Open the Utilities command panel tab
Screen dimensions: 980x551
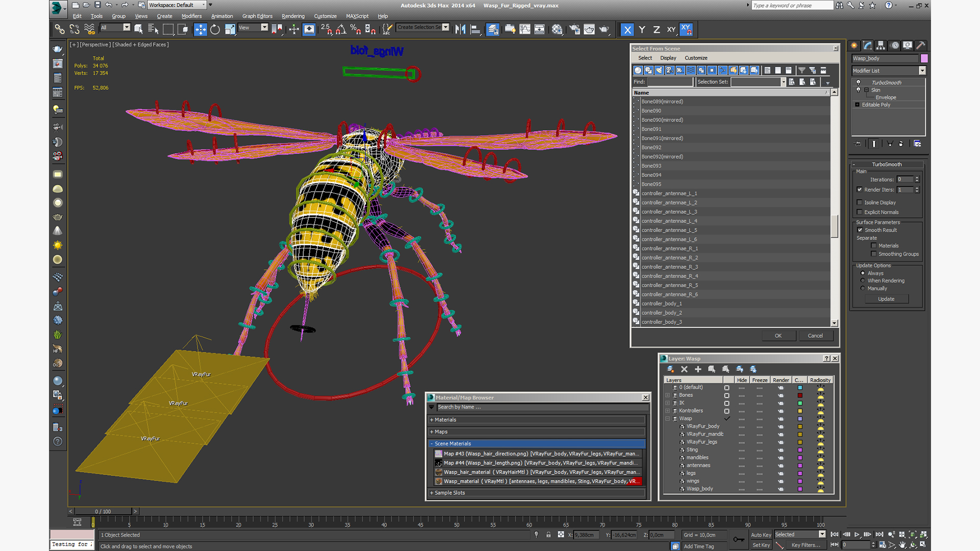921,45
